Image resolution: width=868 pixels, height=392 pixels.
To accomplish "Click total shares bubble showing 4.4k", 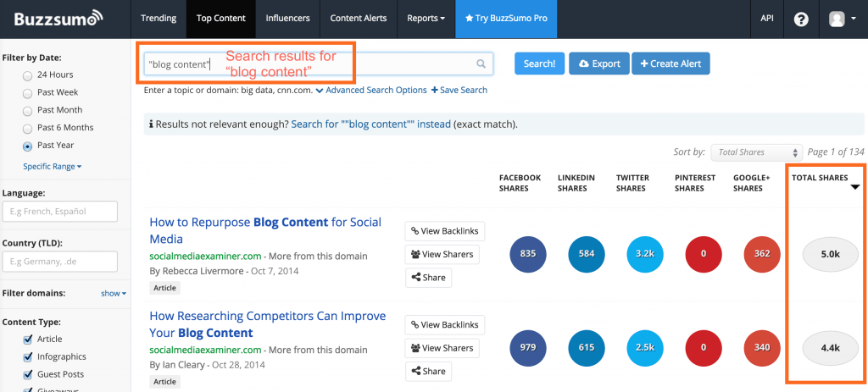I will click(830, 348).
